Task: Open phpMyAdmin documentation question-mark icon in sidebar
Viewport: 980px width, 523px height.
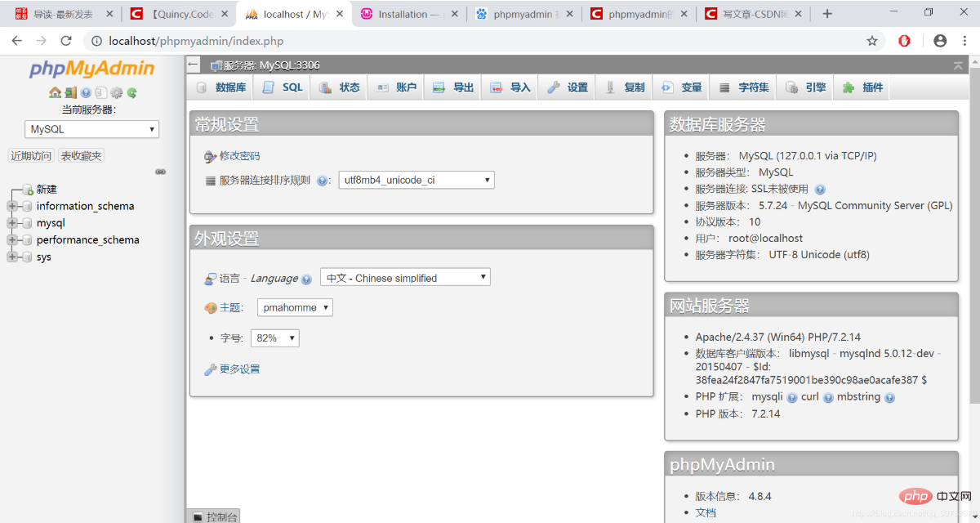Action: pyautogui.click(x=86, y=93)
